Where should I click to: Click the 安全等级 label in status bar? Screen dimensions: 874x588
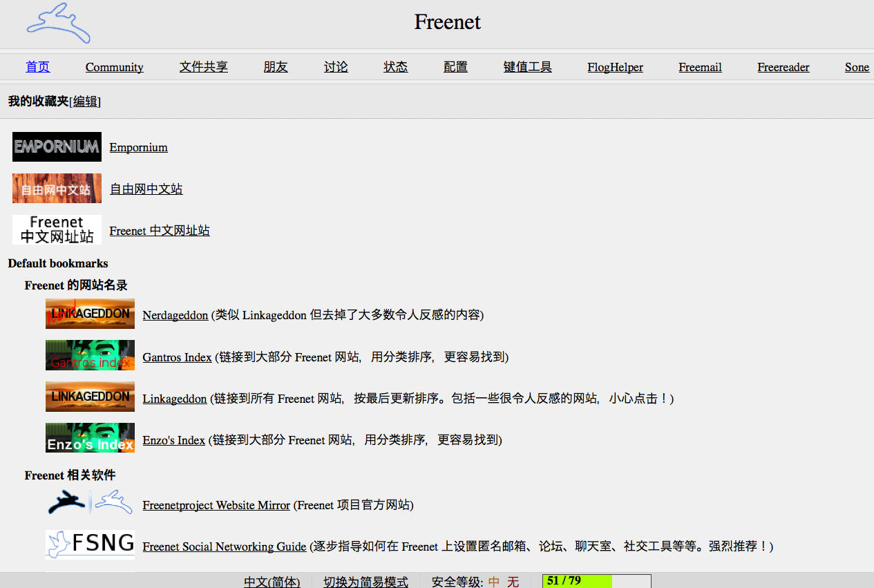tap(458, 582)
